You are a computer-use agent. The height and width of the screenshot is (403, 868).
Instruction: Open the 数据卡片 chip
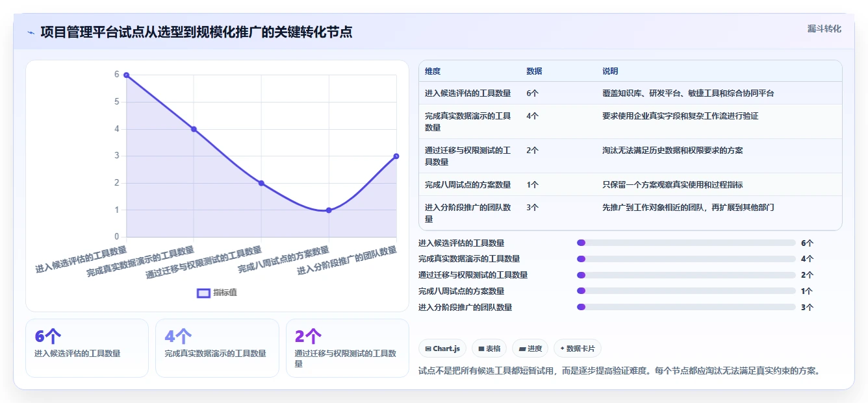pos(578,348)
